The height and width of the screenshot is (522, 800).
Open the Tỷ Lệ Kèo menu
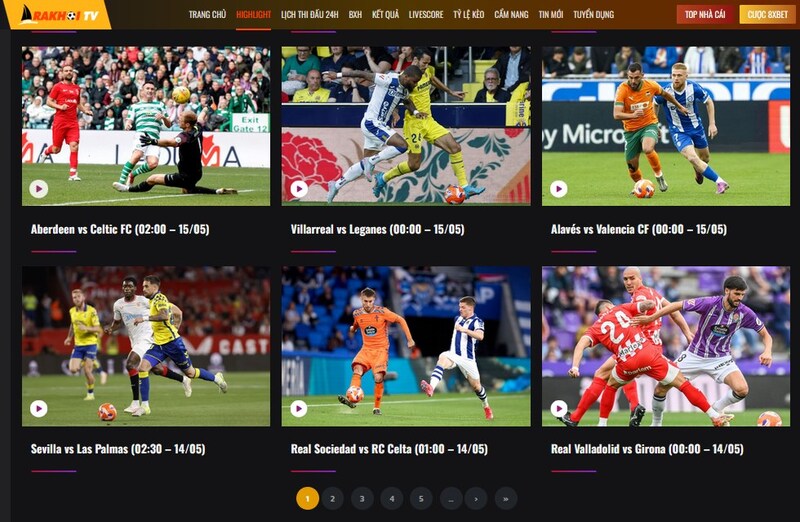[x=468, y=14]
